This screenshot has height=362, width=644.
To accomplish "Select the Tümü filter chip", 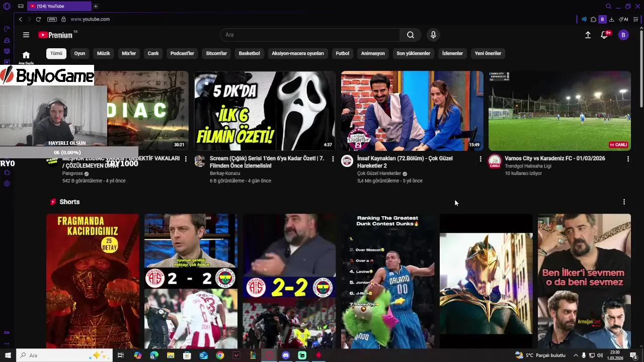I will click(x=56, y=53).
